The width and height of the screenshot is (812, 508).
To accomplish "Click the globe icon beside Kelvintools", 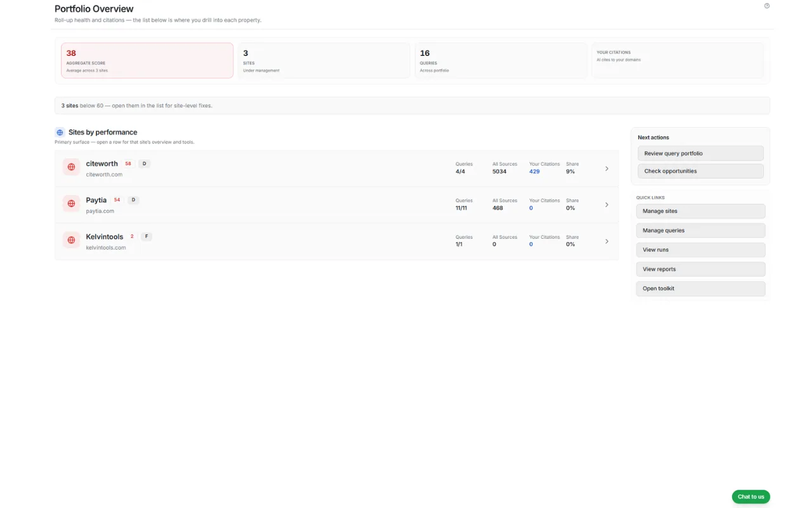I will point(71,240).
